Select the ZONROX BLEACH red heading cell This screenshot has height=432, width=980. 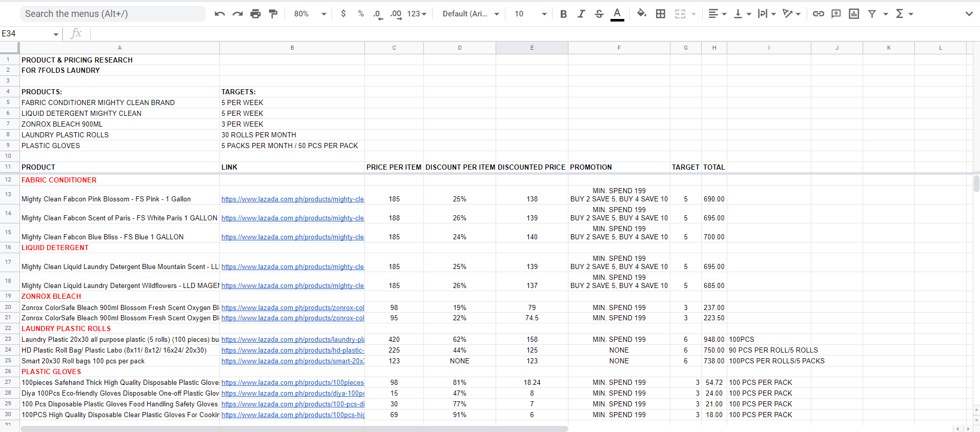point(119,296)
